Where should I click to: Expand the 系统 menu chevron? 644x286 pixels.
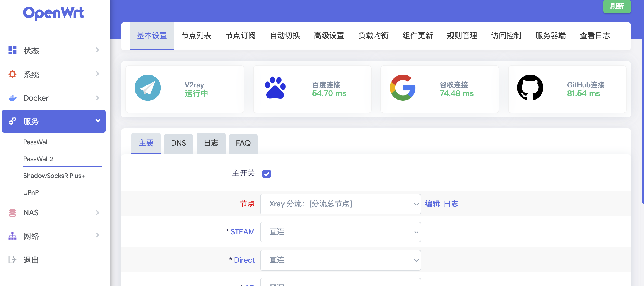click(97, 74)
